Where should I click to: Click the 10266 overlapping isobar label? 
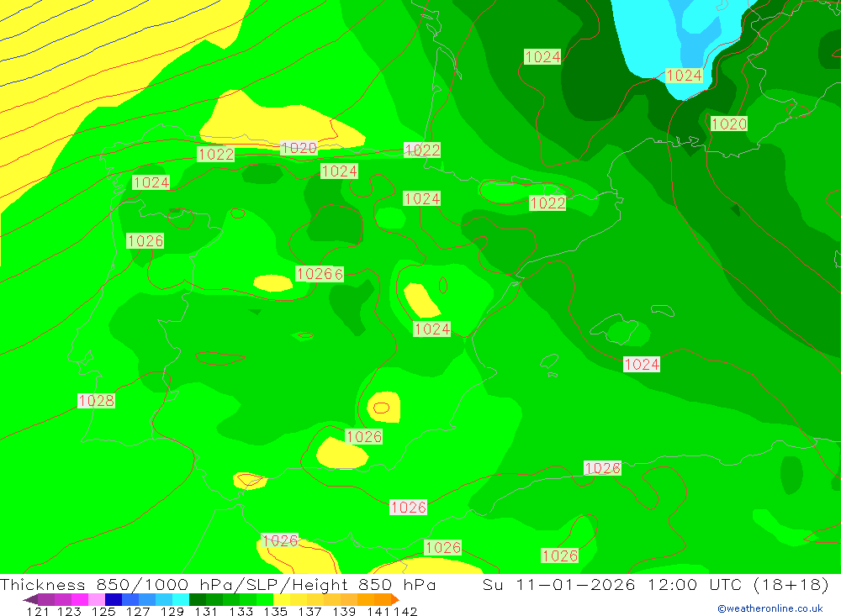point(320,274)
